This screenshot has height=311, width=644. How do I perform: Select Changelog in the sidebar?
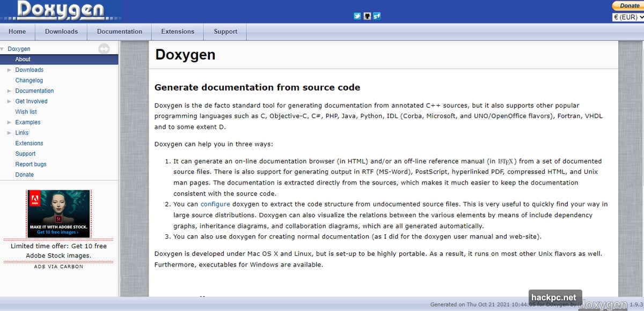(29, 80)
